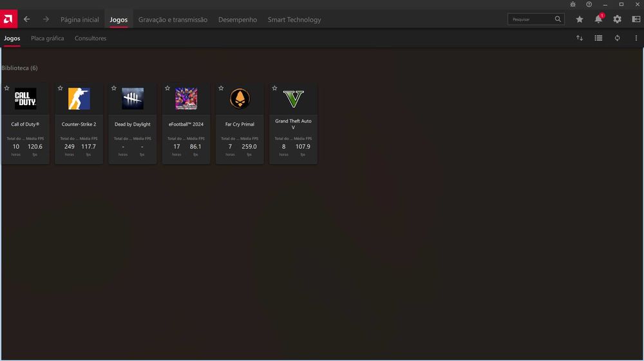Open settings gear icon
Image resolution: width=644 pixels, height=361 pixels.
coord(618,19)
